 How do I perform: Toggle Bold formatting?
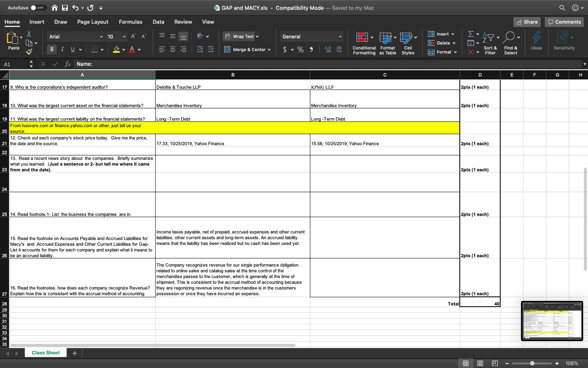coord(52,49)
